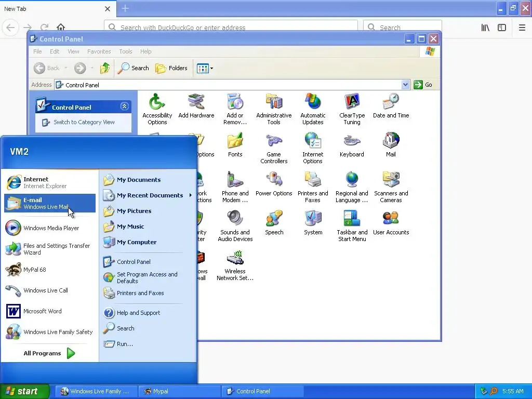Viewport: 532px width, 399px height.
Task: Open Regional and Language options icon
Action: click(352, 187)
